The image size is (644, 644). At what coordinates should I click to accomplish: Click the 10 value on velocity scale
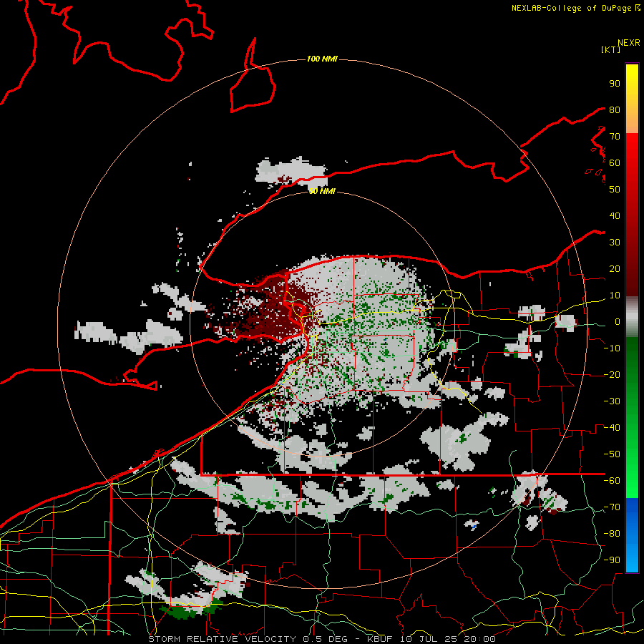coord(615,296)
